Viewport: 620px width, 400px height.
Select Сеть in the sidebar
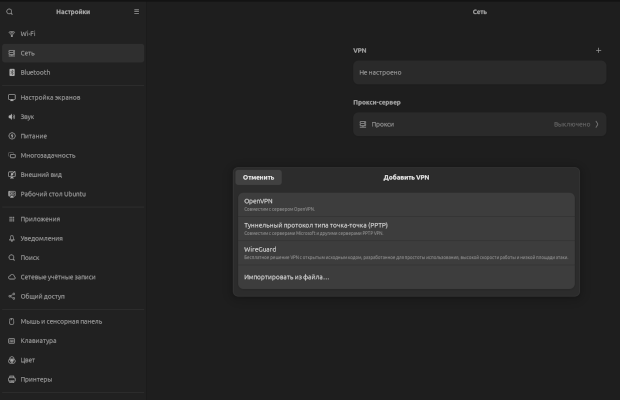coord(73,53)
